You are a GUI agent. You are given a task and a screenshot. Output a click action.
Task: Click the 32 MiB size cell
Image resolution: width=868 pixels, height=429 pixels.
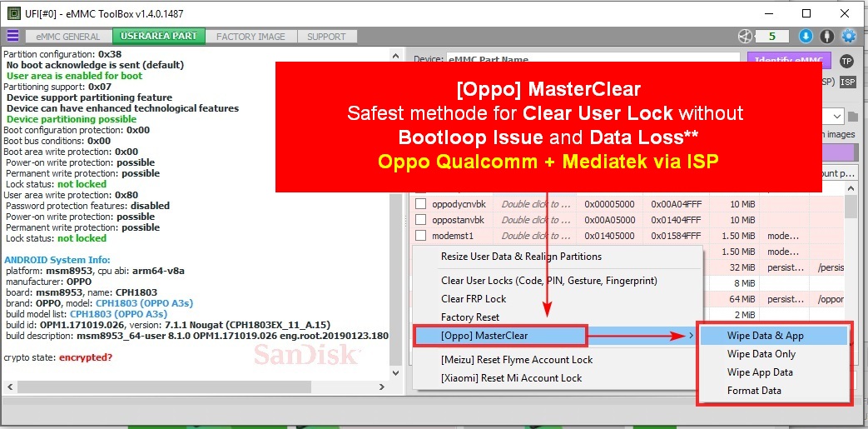click(x=742, y=267)
